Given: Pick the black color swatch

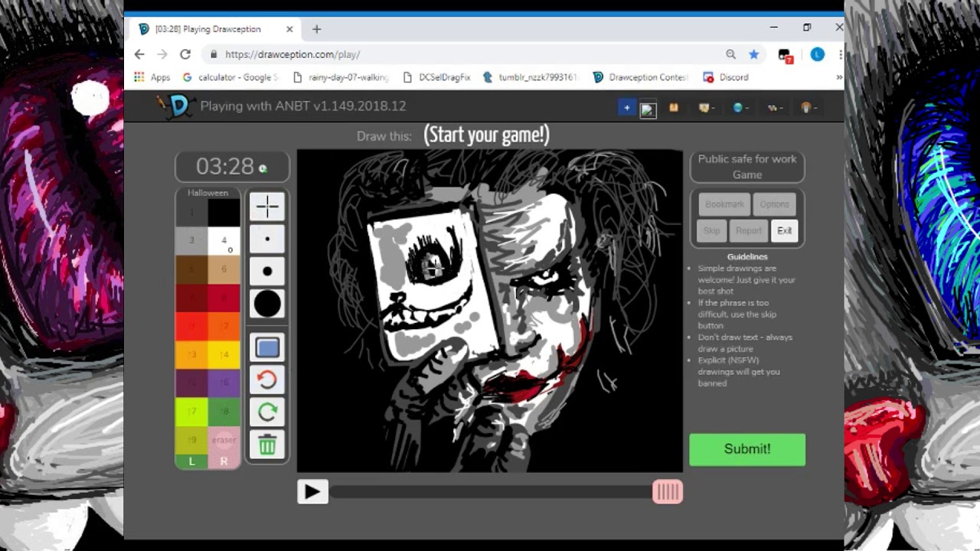Looking at the screenshot, I should 224,213.
